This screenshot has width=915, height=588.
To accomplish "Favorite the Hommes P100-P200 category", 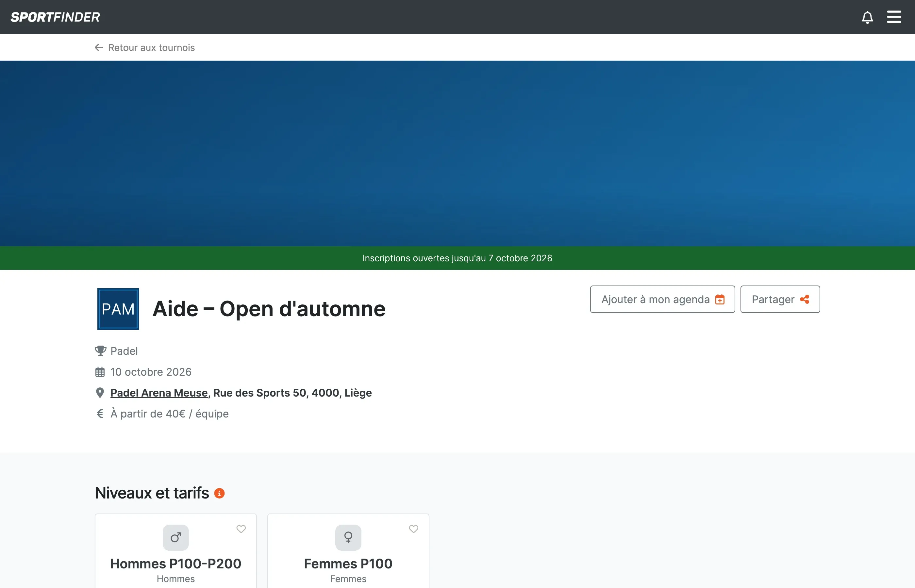I will 241,529.
